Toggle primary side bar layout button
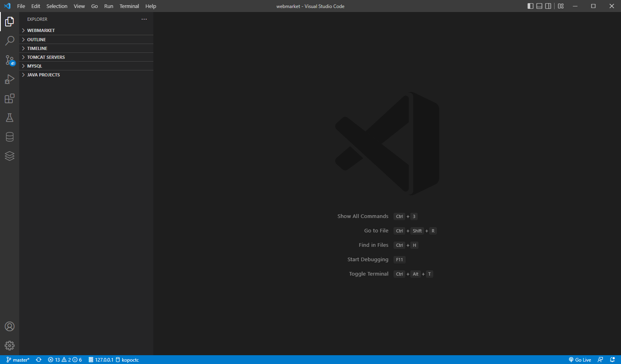Image resolution: width=621 pixels, height=364 pixels. coord(531,6)
